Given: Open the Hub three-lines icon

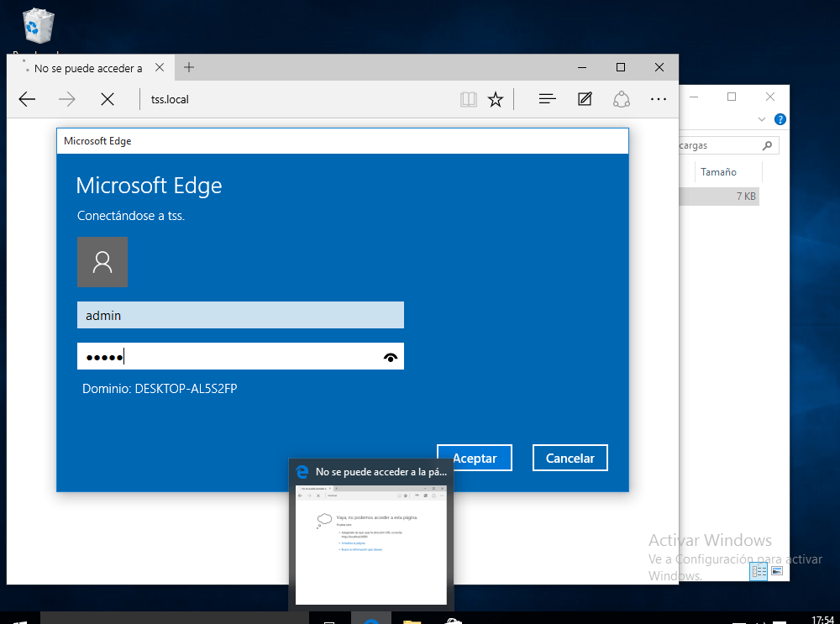Looking at the screenshot, I should coord(548,99).
